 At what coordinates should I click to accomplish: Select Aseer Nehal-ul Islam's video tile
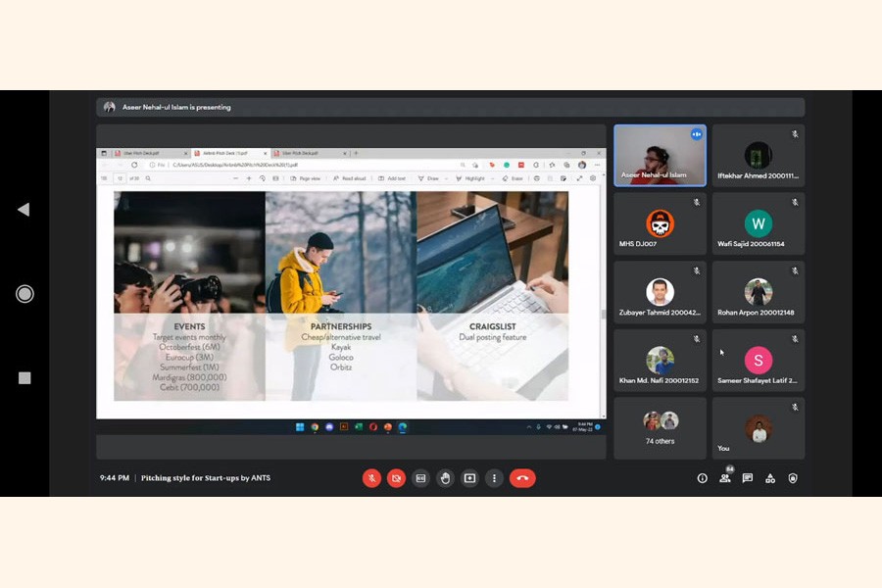pos(660,155)
